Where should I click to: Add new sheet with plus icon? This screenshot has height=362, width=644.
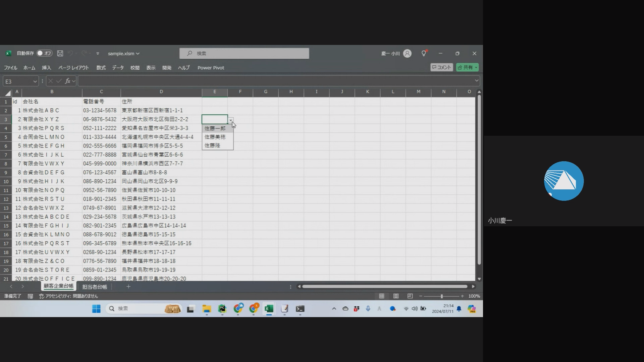128,287
